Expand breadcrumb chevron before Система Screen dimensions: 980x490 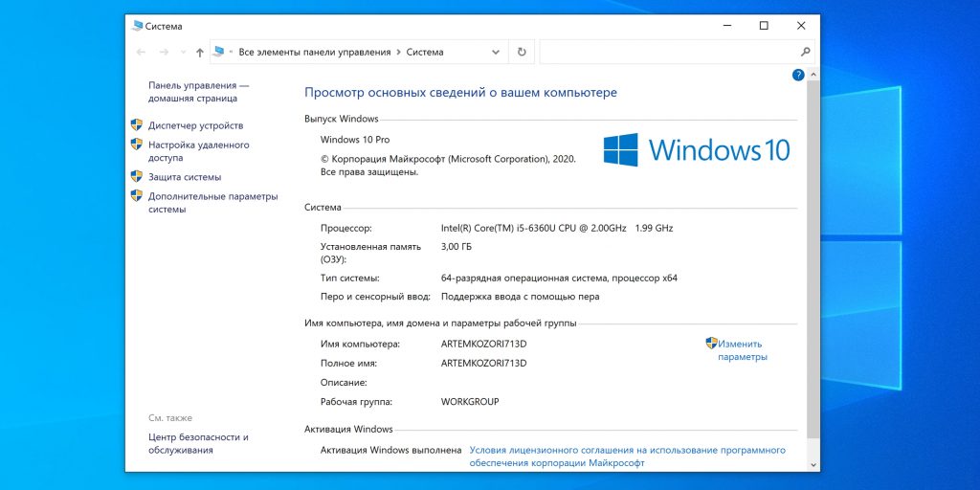pyautogui.click(x=398, y=53)
